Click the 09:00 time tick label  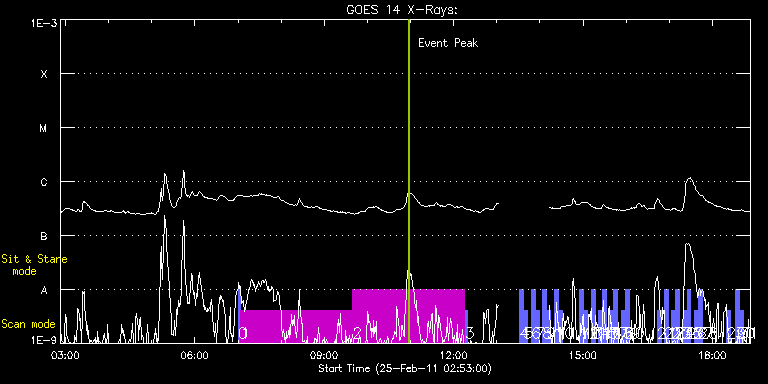coord(325,355)
